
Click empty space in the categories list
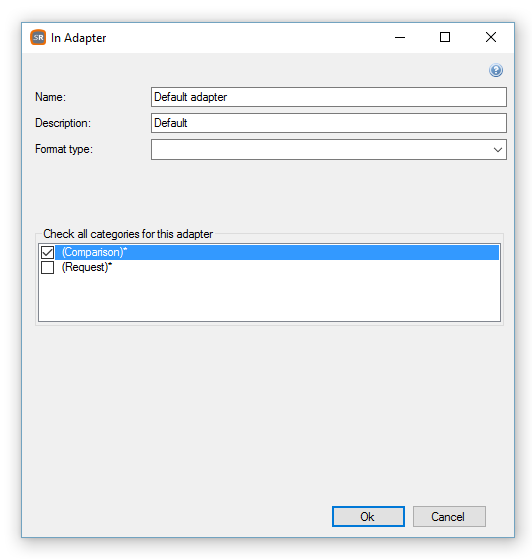[269, 298]
